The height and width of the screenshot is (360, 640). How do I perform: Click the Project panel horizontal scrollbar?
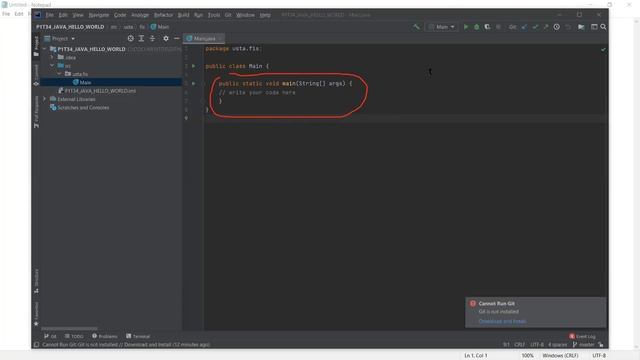click(x=69, y=329)
